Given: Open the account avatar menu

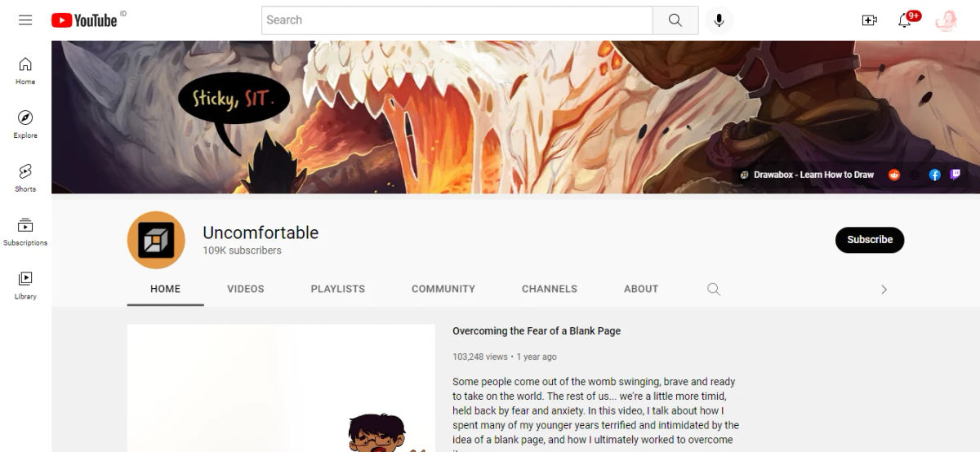Looking at the screenshot, I should click(x=946, y=20).
